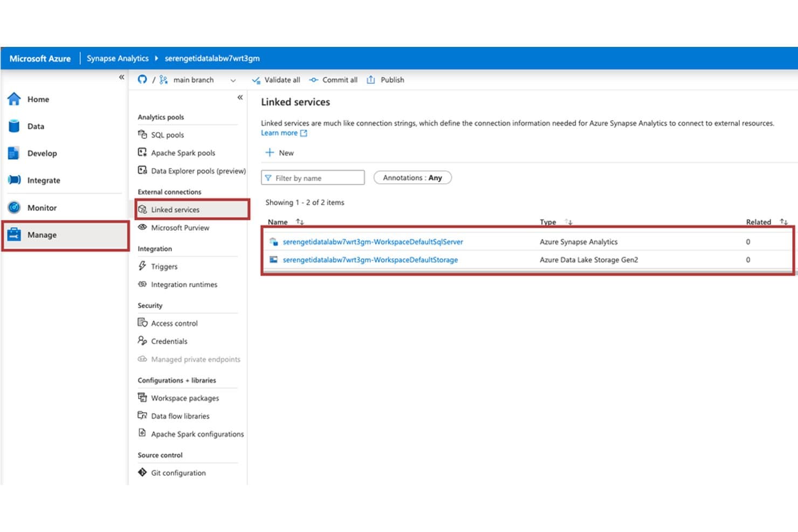Open the Monitor hub icon

point(14,208)
